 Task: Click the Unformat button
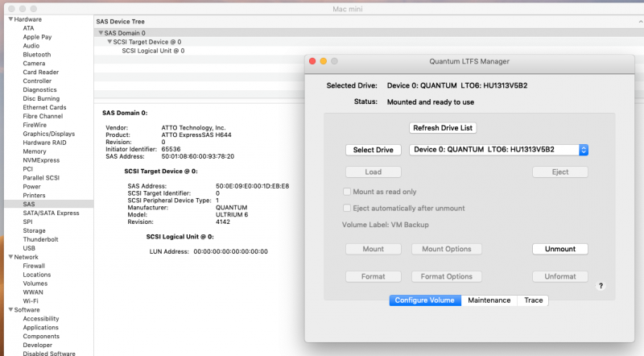(x=560, y=276)
